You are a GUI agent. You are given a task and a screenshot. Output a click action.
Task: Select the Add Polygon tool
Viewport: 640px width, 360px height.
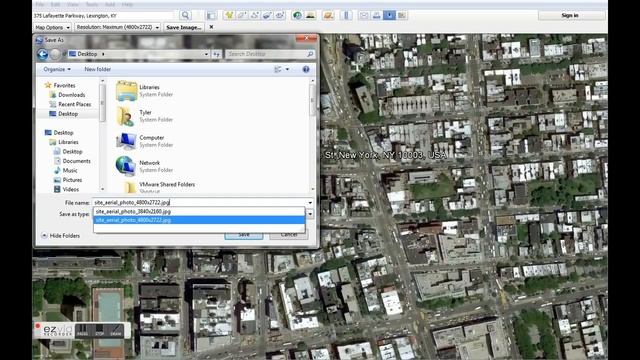242,16
